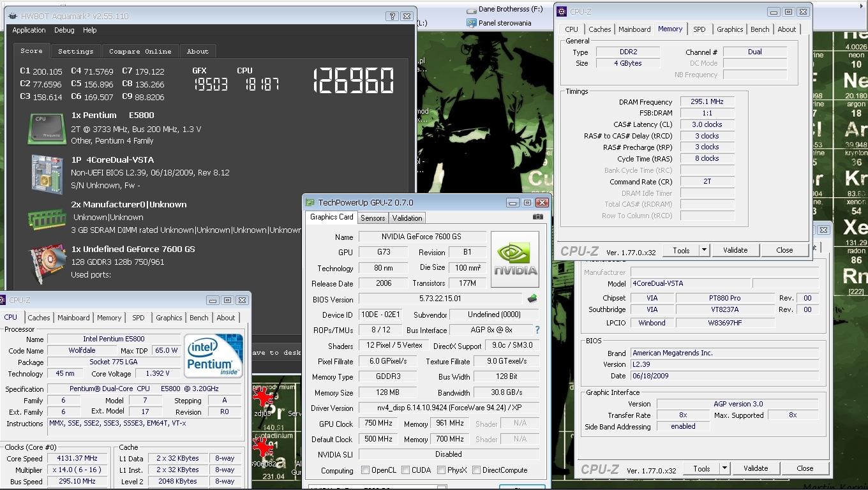Viewport: 868px width, 490px height.
Task: Click the GPU-Z Name field NVIDIA GeForce 7600 GS
Action: (422, 237)
